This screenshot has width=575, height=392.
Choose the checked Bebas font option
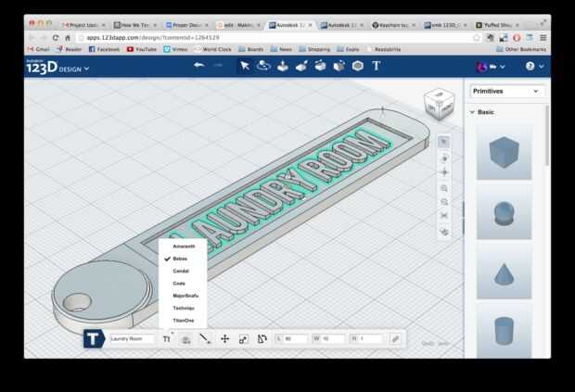coord(180,259)
